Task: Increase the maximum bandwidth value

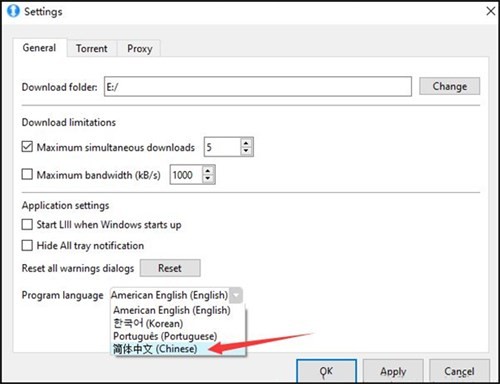Action: point(208,170)
